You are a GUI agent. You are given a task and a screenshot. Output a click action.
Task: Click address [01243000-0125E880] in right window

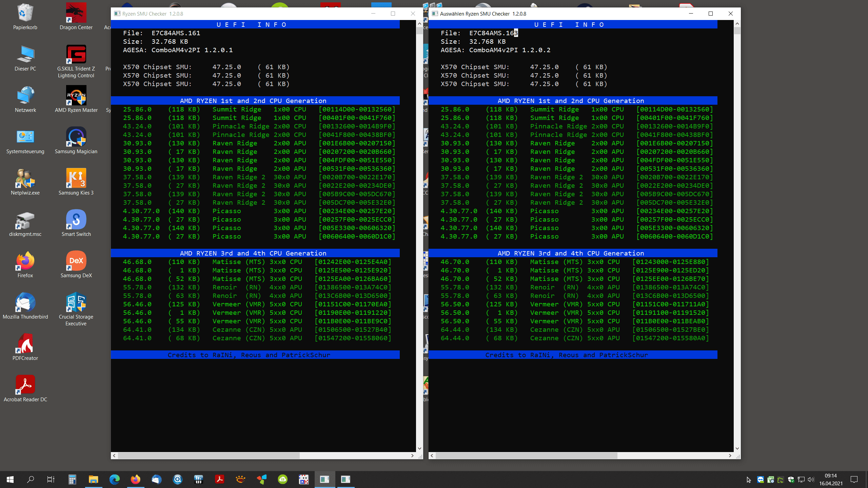click(x=671, y=262)
